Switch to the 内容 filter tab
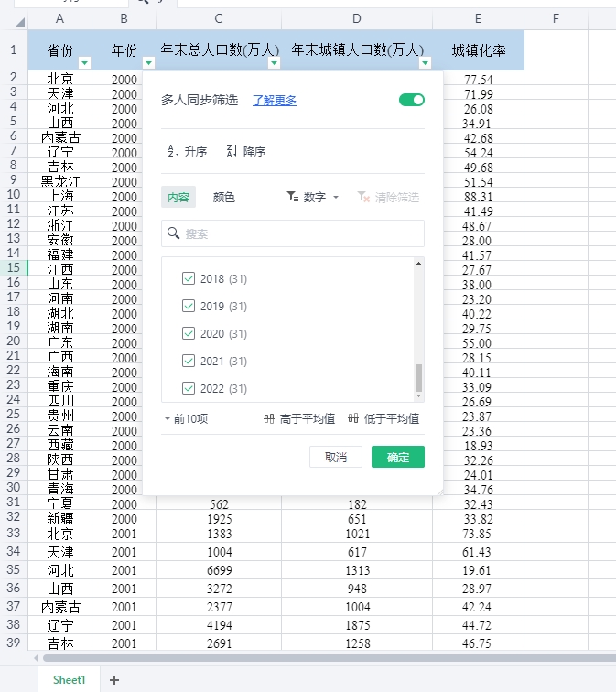Viewport: 616px width, 692px height. (178, 197)
